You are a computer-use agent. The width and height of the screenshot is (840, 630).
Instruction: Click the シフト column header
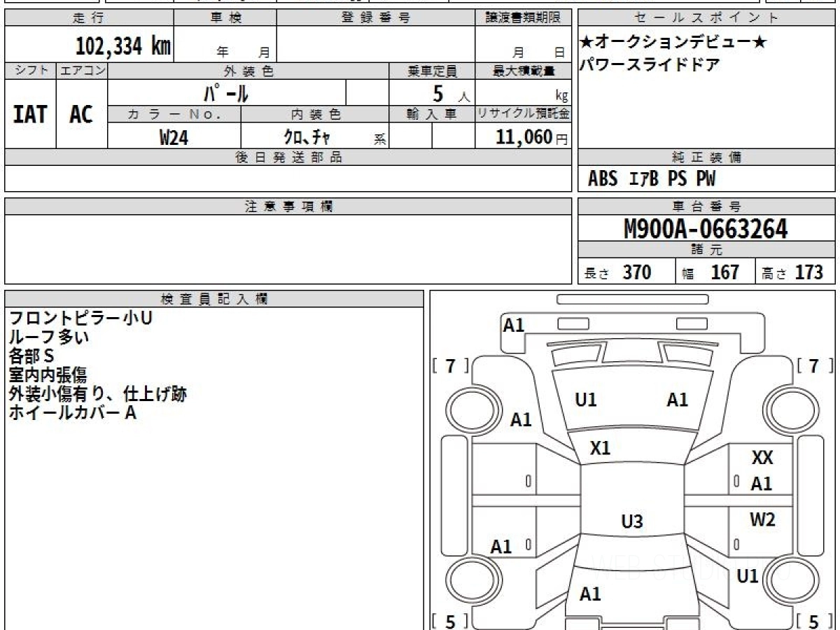click(30, 71)
